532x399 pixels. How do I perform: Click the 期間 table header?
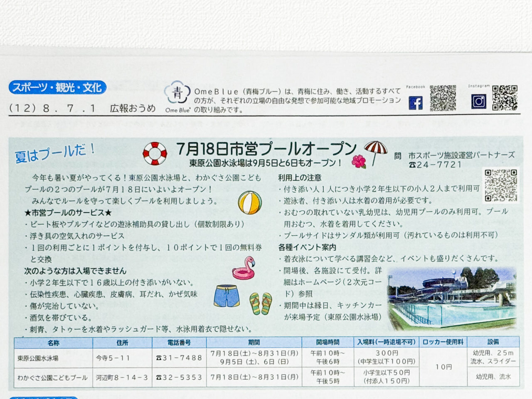254,342
